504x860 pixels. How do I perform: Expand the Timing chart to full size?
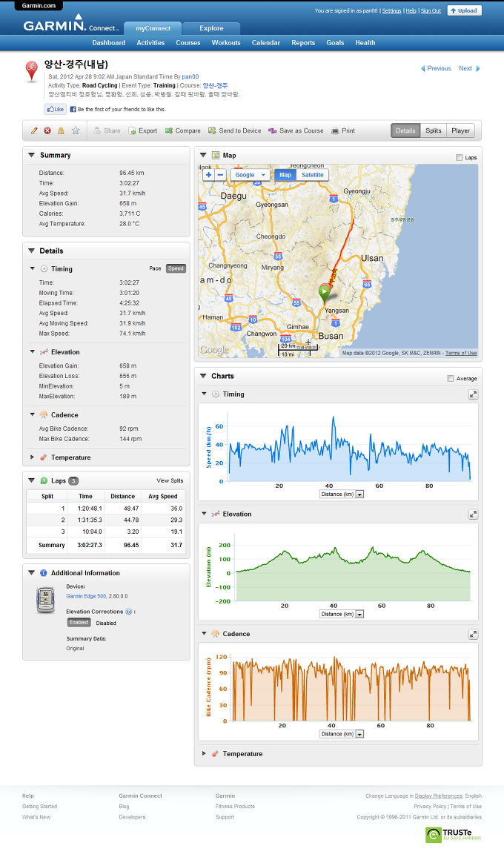click(x=474, y=394)
